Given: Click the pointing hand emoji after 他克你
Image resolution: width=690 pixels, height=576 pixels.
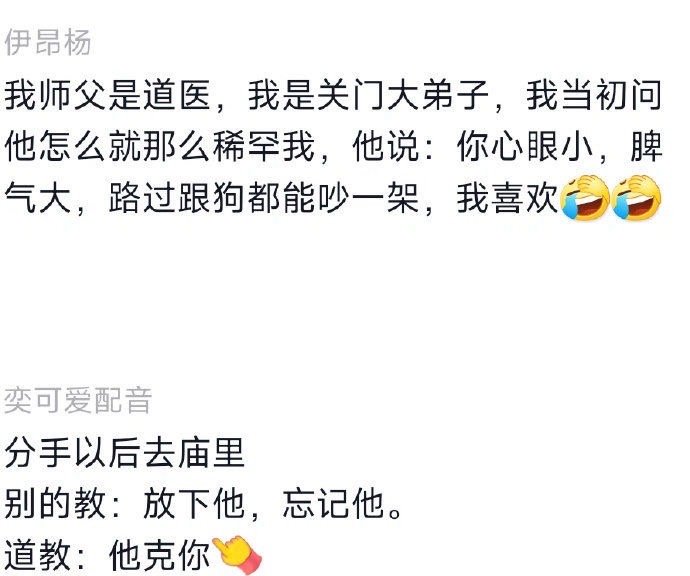Looking at the screenshot, I should click(x=237, y=554).
